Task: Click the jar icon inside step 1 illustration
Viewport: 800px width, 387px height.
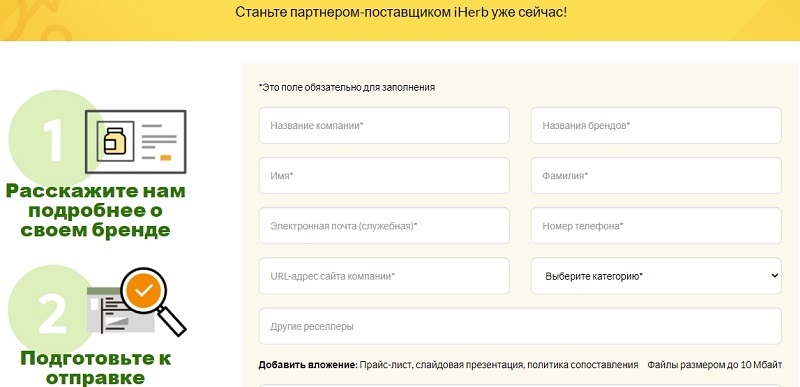Action: pos(115,141)
